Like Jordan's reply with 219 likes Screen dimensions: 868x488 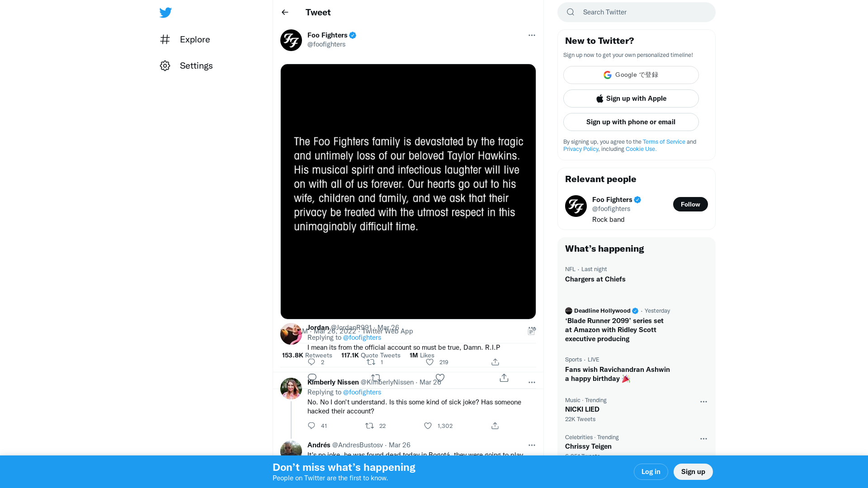pos(429,362)
